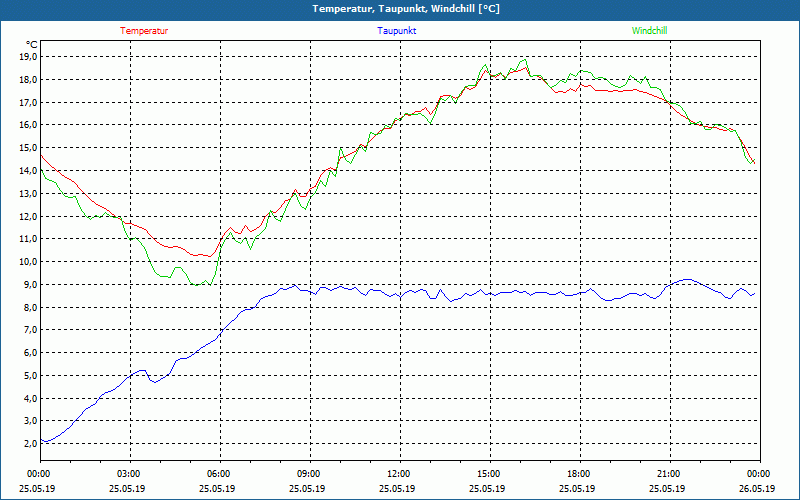Screen dimensions: 800x500
Task: Click the '15,0' y-axis value
Action: (29, 148)
